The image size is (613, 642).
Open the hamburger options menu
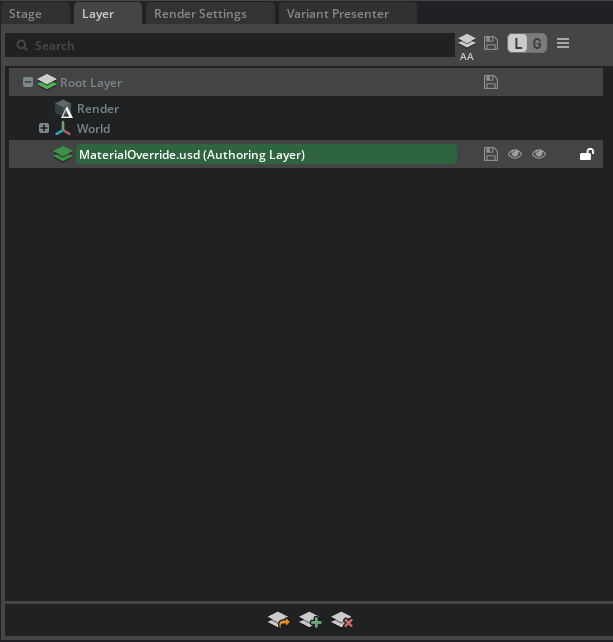coord(563,43)
